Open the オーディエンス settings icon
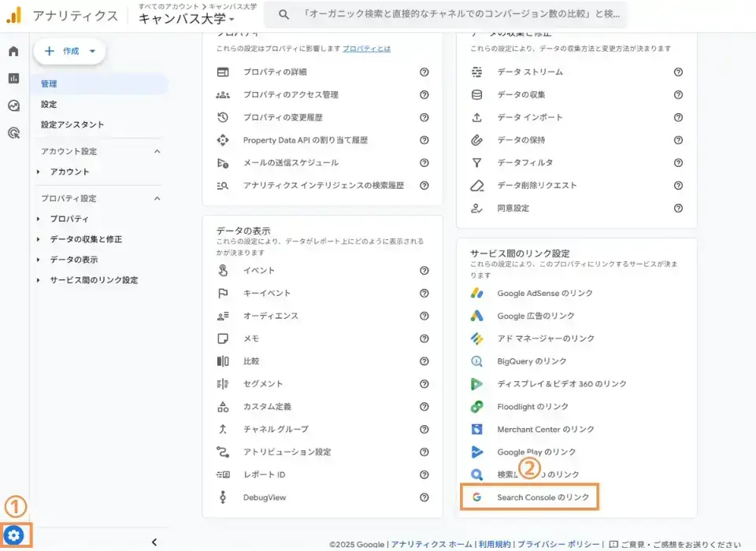The width and height of the screenshot is (756, 551). (x=221, y=315)
